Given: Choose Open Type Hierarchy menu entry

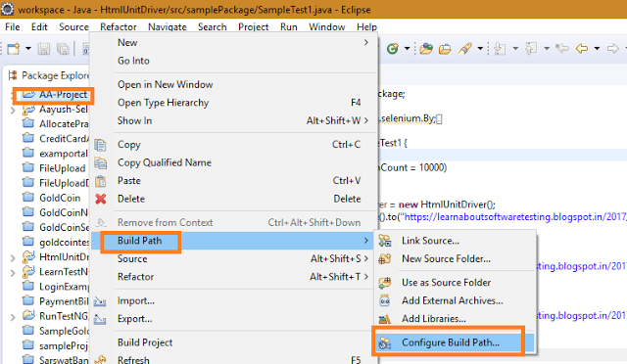Looking at the screenshot, I should click(x=234, y=103).
